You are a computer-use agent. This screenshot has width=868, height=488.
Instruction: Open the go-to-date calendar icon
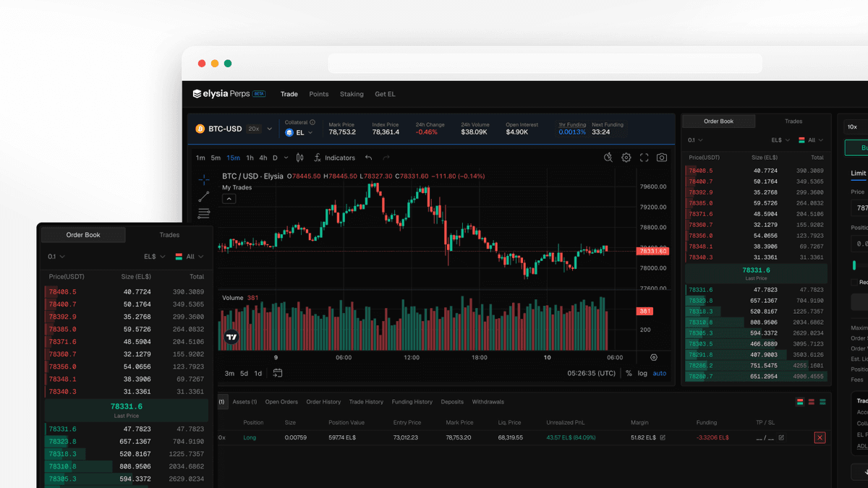(278, 373)
